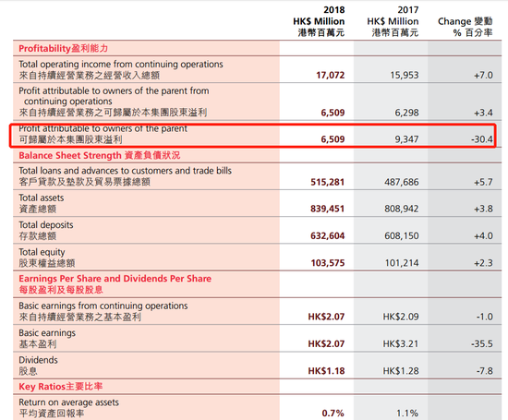Select the -1.0 change value
This screenshot has width=508, height=420.
[x=485, y=317]
